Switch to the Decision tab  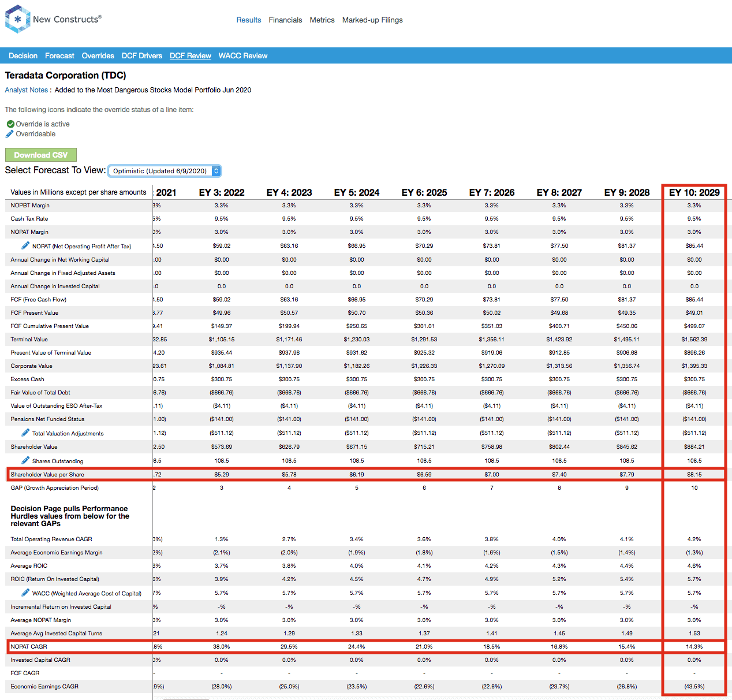coord(23,55)
